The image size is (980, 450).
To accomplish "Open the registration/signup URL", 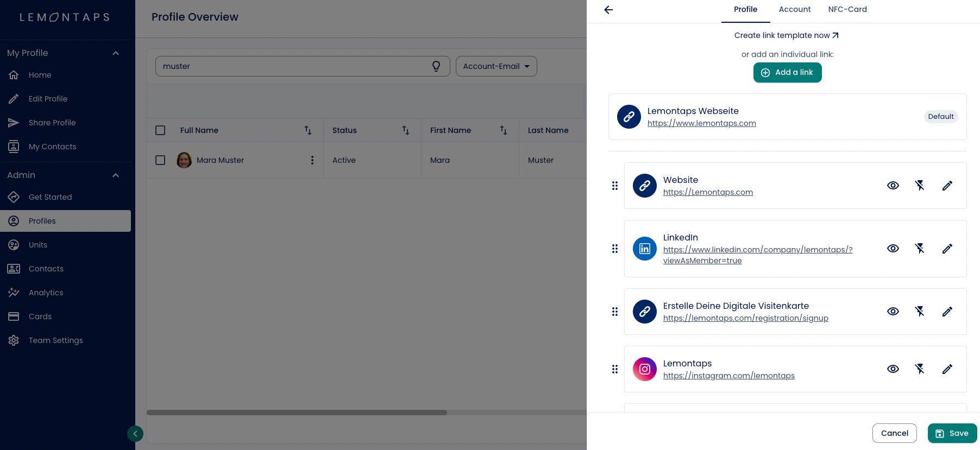I will (x=746, y=318).
